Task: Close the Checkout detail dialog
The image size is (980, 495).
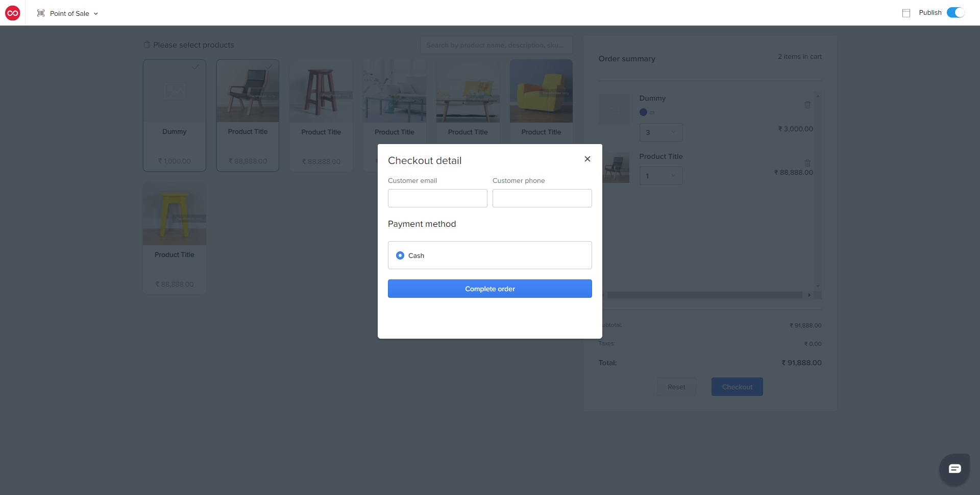Action: pyautogui.click(x=587, y=159)
